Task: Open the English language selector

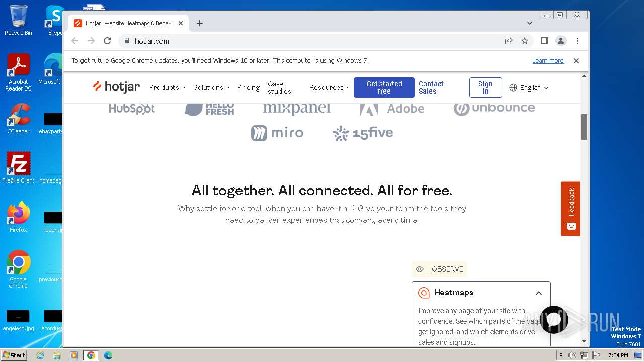Action: (x=529, y=87)
